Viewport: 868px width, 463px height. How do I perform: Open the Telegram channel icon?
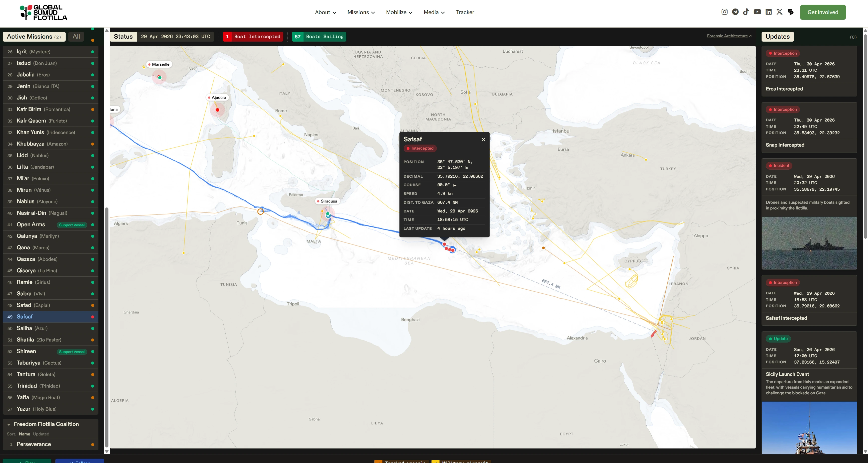735,12
